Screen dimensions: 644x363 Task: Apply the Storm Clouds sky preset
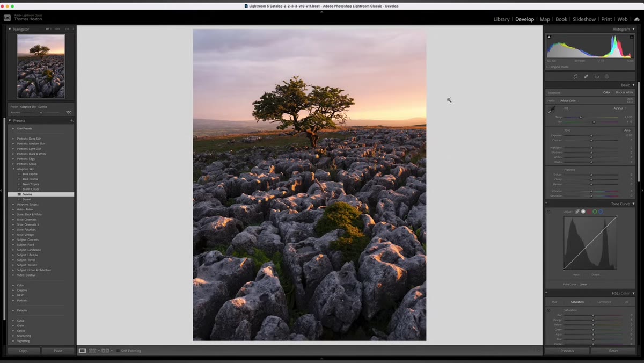tap(31, 189)
